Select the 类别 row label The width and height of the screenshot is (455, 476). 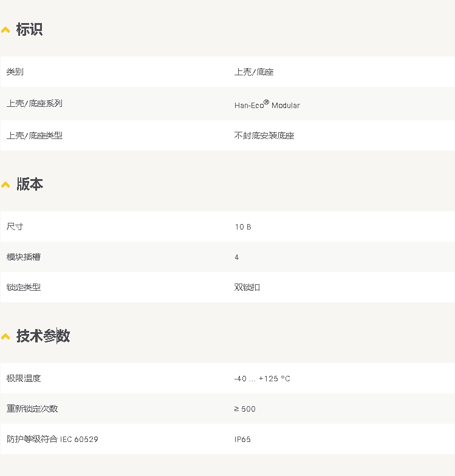tap(15, 72)
